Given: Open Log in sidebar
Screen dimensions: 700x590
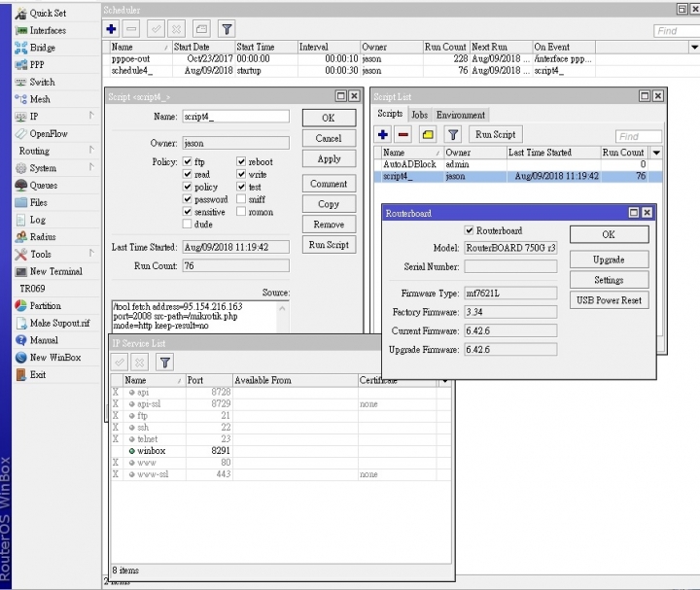Looking at the screenshot, I should 38,220.
